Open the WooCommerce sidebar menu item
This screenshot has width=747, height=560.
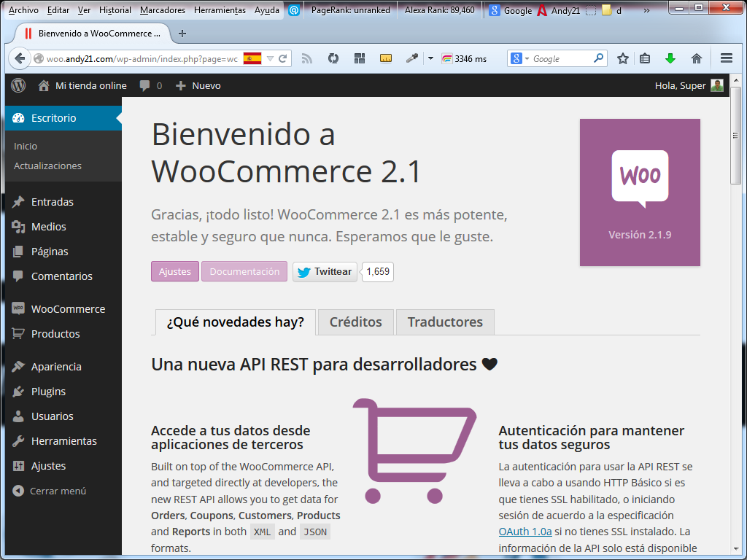coord(63,309)
